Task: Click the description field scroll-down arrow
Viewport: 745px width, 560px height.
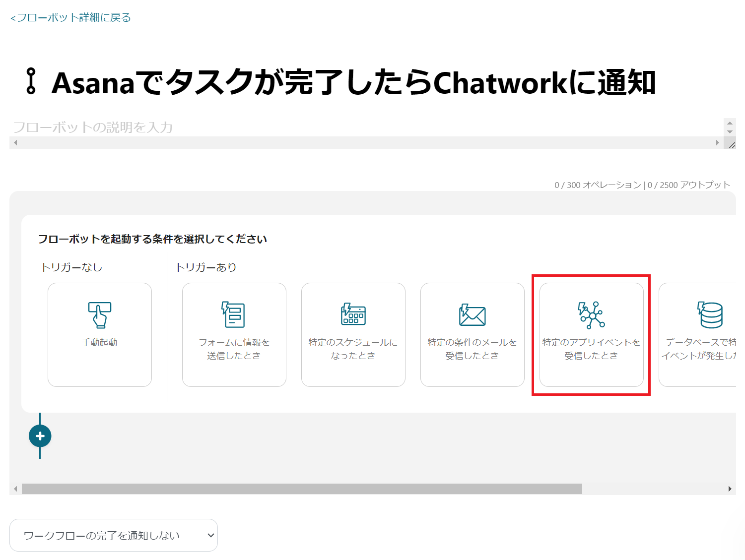Action: click(730, 132)
